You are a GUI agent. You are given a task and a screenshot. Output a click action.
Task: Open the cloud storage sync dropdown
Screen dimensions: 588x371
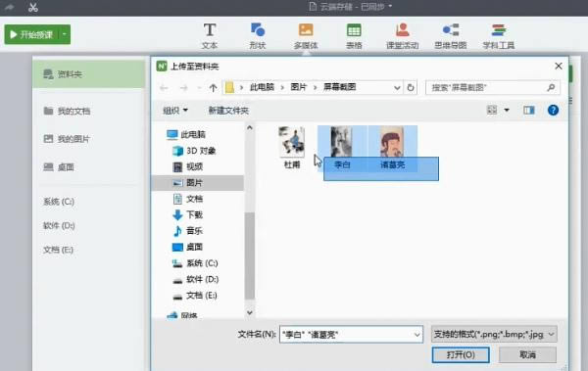(x=390, y=6)
